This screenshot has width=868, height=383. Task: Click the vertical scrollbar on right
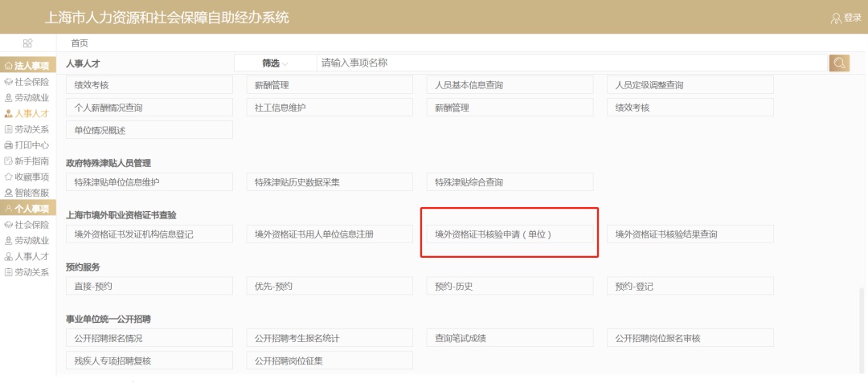point(862,329)
